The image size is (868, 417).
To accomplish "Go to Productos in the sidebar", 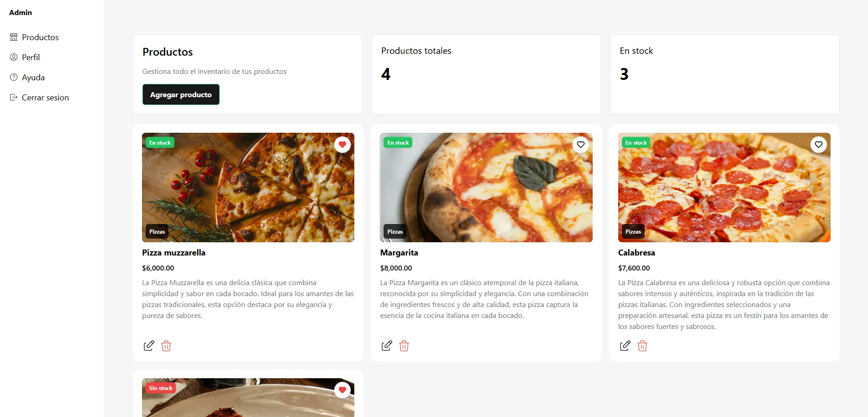I will pyautogui.click(x=40, y=37).
